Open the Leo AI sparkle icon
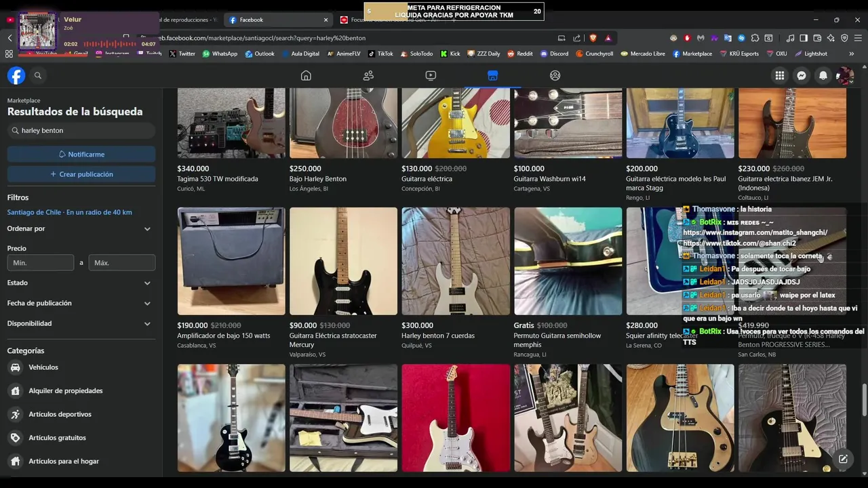The image size is (868, 488). [831, 38]
